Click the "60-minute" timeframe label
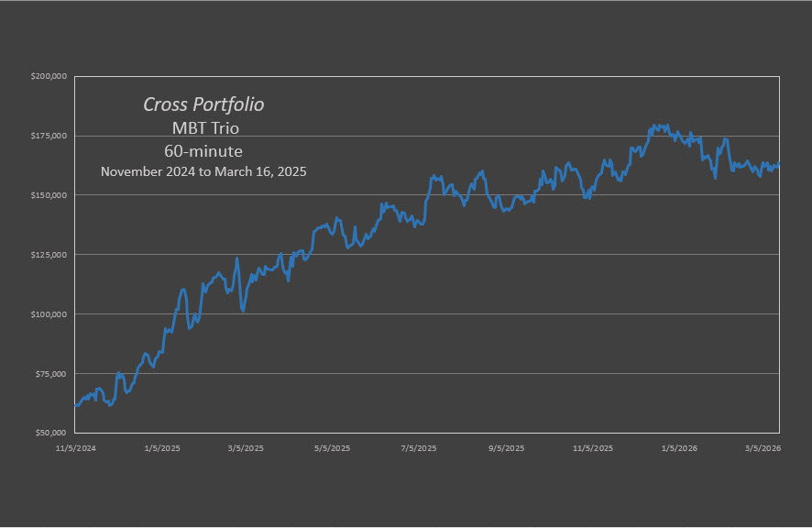This screenshot has width=812, height=528. 203,150
